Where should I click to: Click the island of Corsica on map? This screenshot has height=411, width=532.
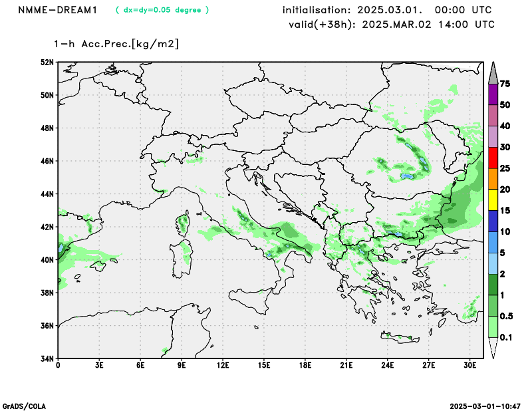click(x=183, y=223)
